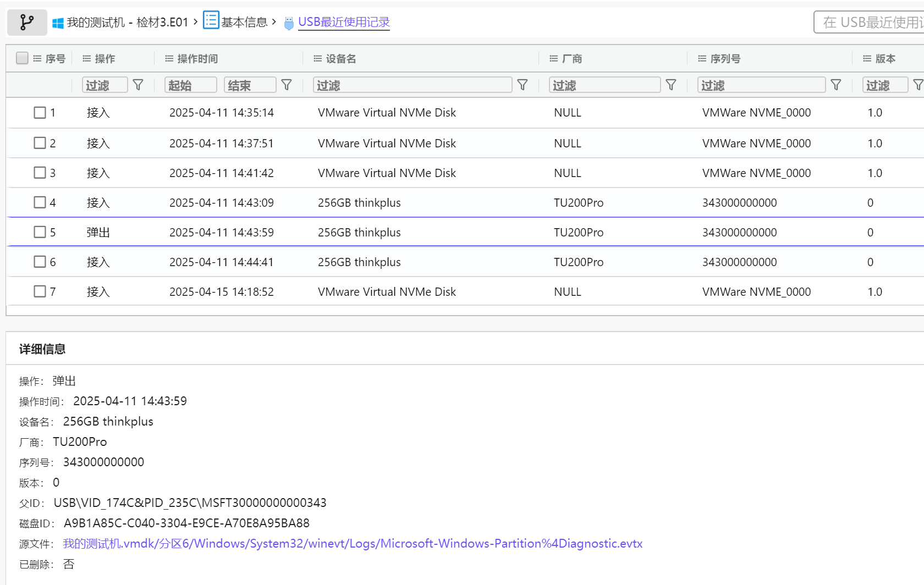
Task: Check the box for row 6
Action: tap(40, 262)
